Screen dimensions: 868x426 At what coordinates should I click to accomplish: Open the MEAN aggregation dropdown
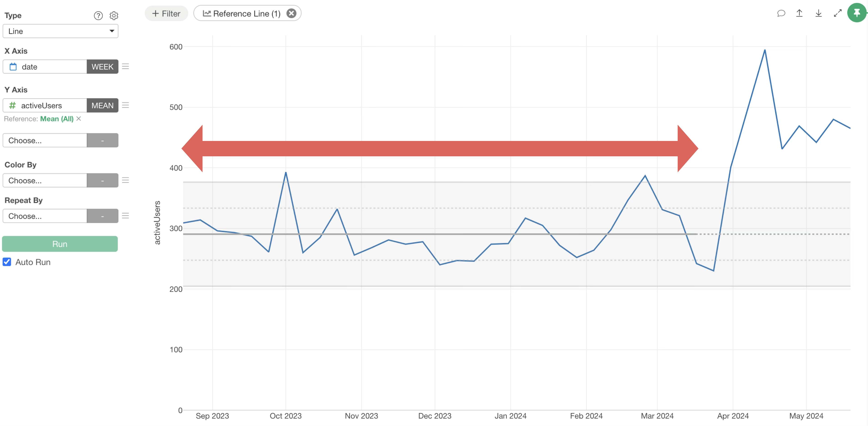click(102, 105)
